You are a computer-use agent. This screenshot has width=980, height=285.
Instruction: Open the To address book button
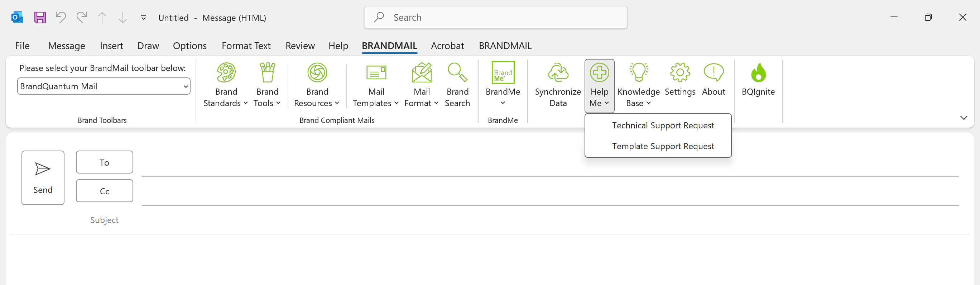pyautogui.click(x=104, y=162)
